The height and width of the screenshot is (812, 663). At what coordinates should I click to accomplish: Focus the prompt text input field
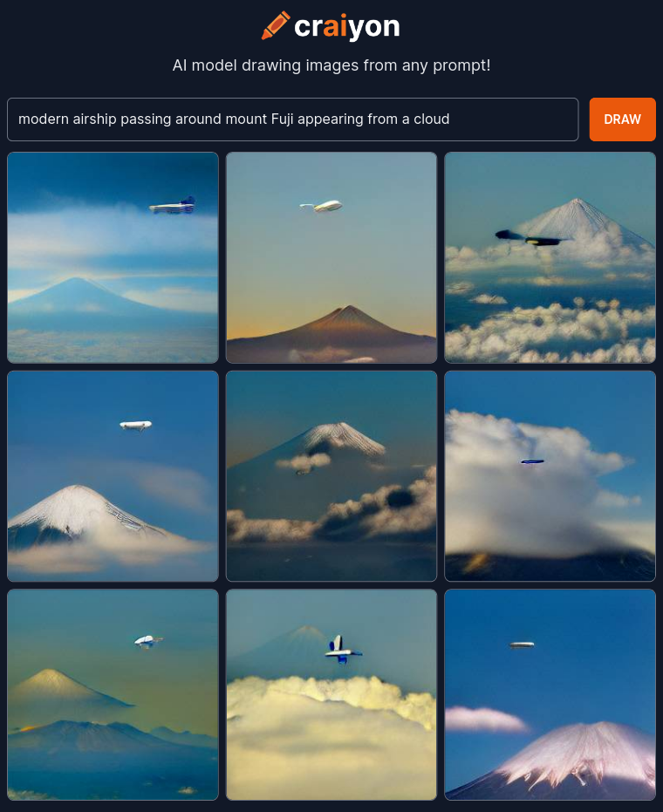(292, 119)
